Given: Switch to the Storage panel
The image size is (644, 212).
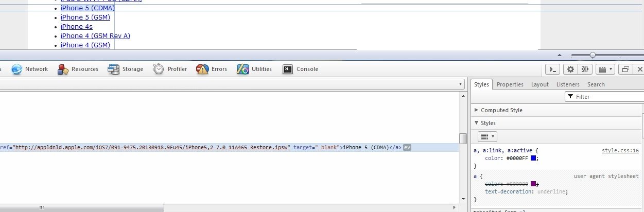Looking at the screenshot, I should tap(126, 69).
